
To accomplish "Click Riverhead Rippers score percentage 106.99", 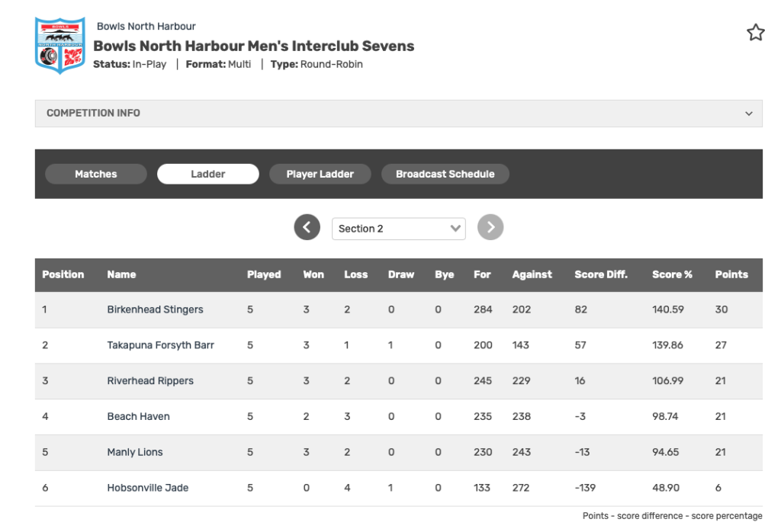I will (667, 381).
